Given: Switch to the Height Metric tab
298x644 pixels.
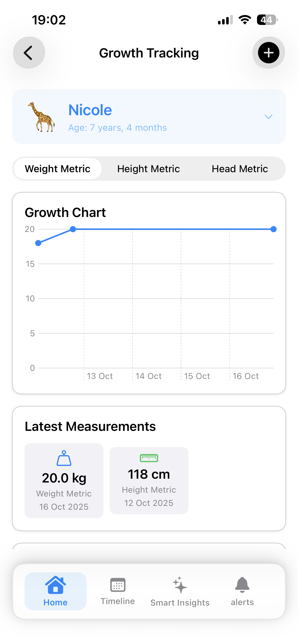Looking at the screenshot, I should (x=148, y=168).
